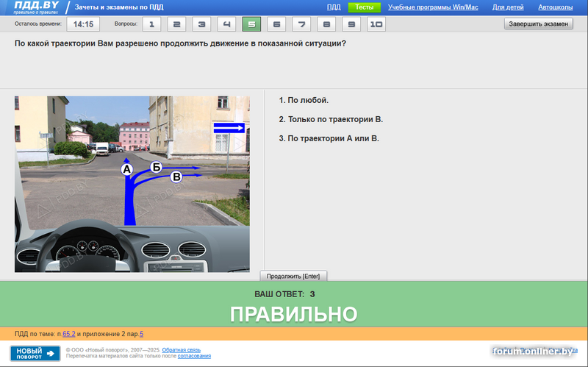Jump to question 3
The image size is (588, 367).
coord(201,24)
